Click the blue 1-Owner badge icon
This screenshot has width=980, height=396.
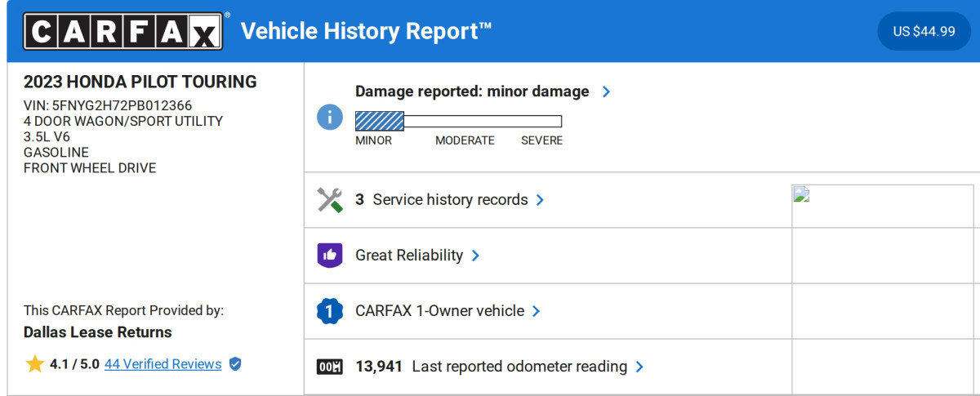click(329, 311)
